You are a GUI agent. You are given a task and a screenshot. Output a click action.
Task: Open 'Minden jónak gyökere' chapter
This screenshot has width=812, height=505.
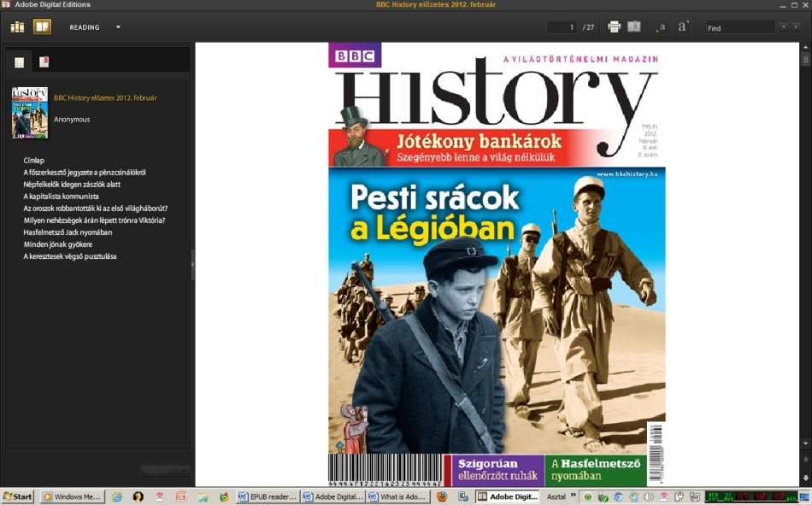[x=58, y=244]
